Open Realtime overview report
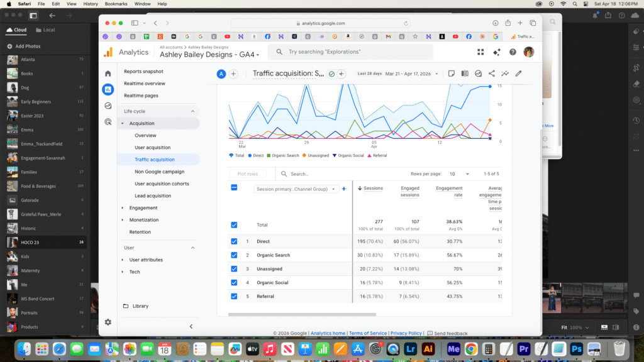This screenshot has width=644, height=362. coord(145,84)
